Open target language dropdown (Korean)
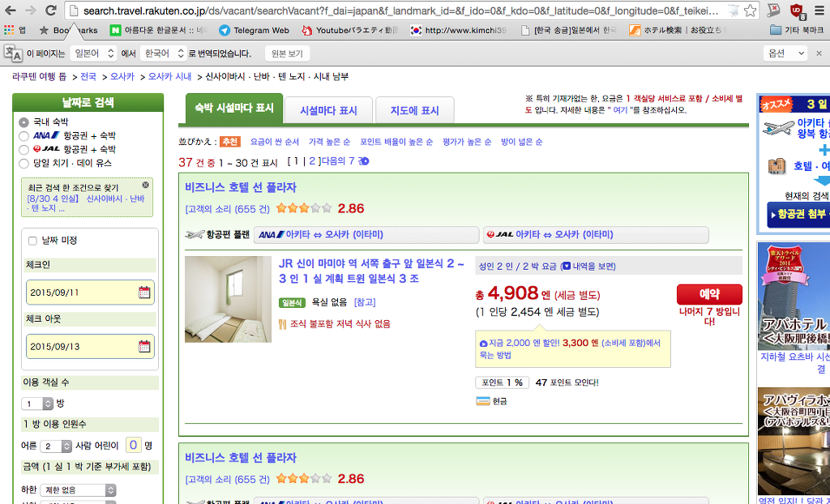The height and width of the screenshot is (504, 830). click(164, 53)
